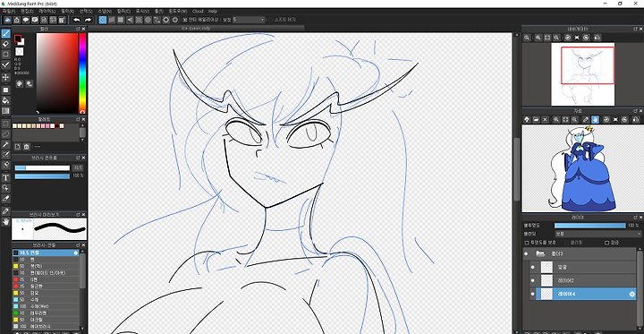Select the Move tool
This screenshot has height=334, width=644.
pyautogui.click(x=5, y=77)
